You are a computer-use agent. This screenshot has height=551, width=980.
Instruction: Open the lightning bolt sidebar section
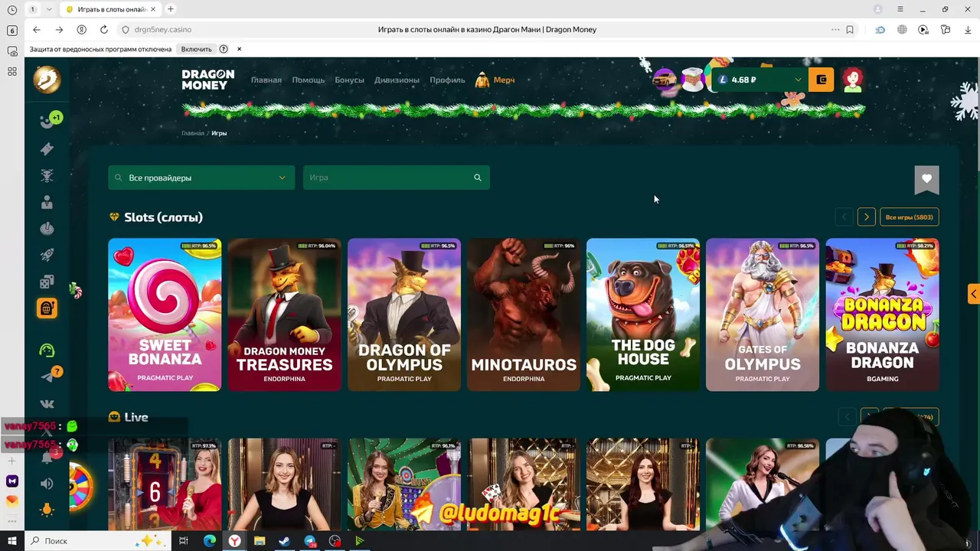click(47, 148)
